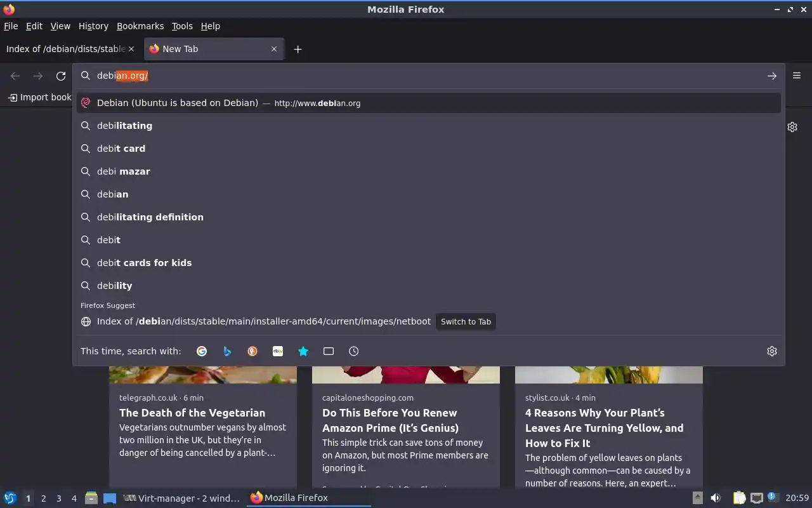The image size is (812, 508).
Task: Click vegetarian article thumbnail image
Action: (x=203, y=375)
